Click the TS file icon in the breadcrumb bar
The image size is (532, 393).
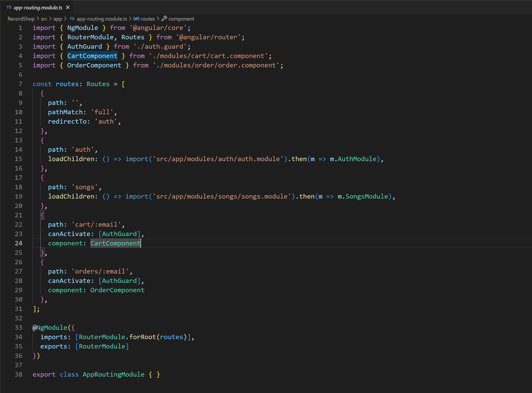(72, 18)
